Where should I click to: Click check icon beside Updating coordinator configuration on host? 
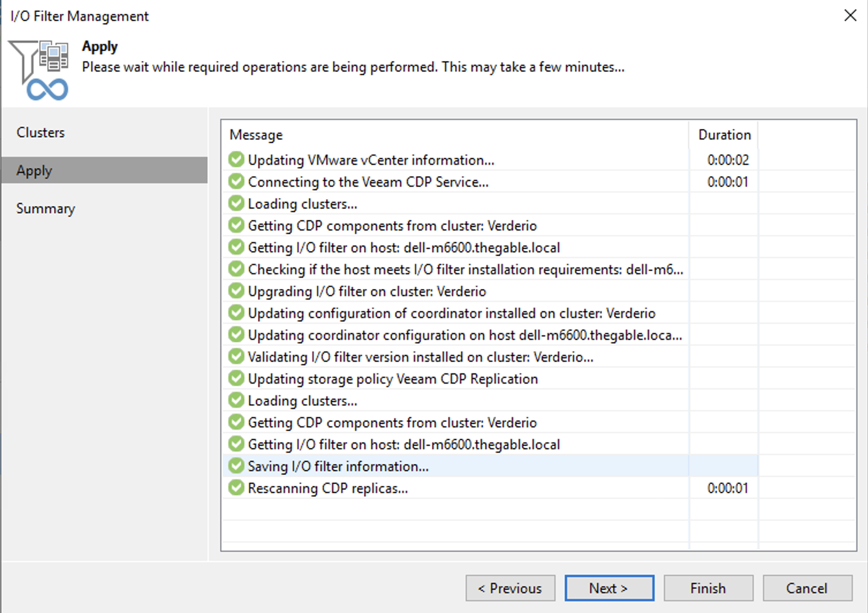(x=236, y=335)
